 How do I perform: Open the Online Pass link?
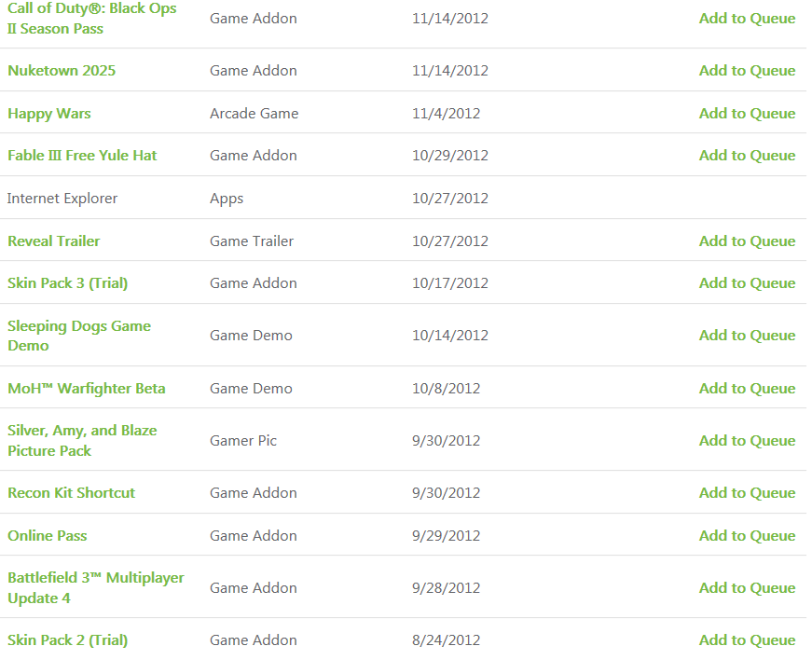click(x=48, y=536)
